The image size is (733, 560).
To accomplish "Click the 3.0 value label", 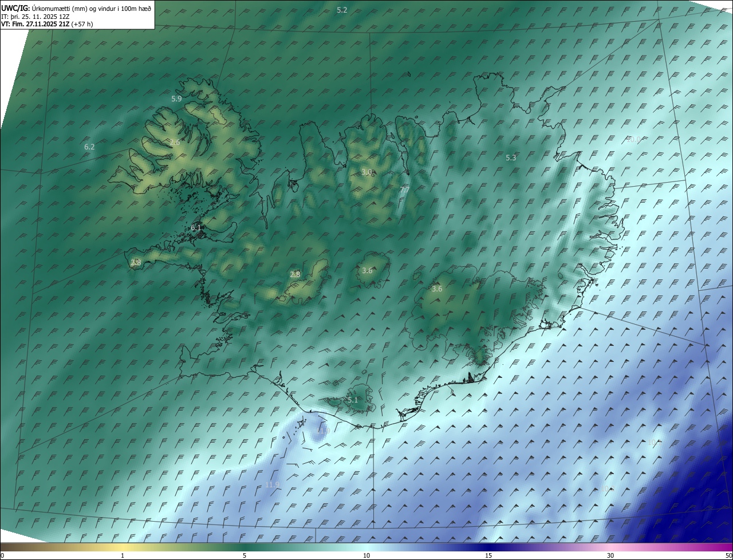I will 367,172.
